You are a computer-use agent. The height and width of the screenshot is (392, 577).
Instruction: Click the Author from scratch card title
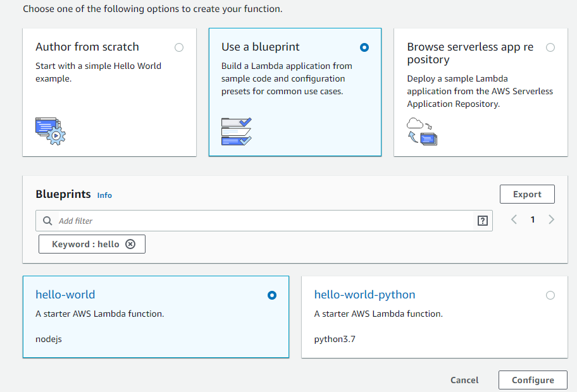87,47
